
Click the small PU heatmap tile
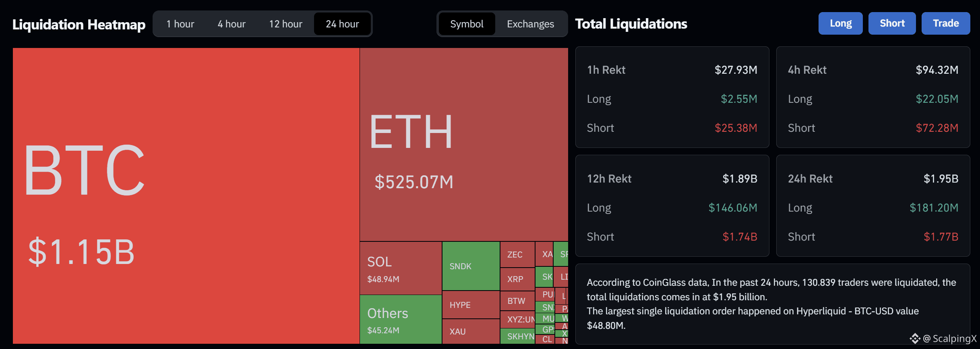pyautogui.click(x=545, y=294)
